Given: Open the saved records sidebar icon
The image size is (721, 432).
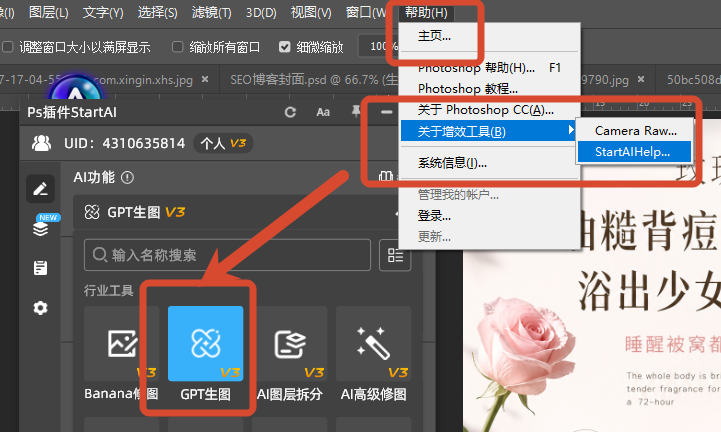Looking at the screenshot, I should pos(40,268).
